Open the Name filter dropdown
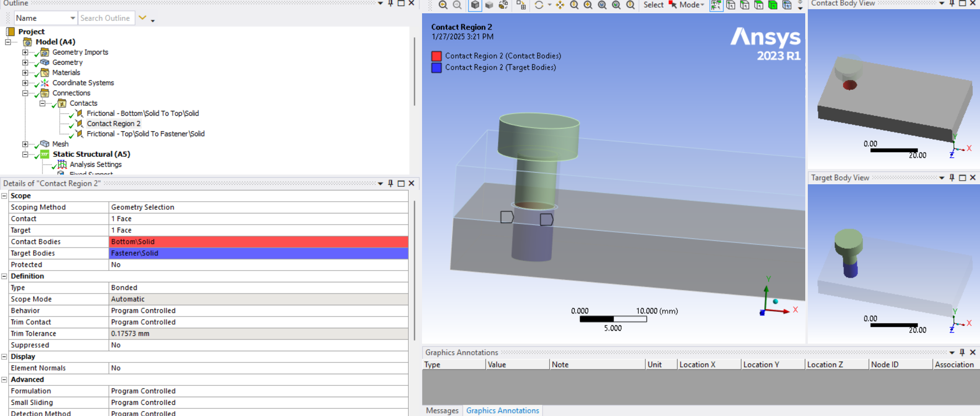The width and height of the screenshot is (980, 416). click(73, 18)
